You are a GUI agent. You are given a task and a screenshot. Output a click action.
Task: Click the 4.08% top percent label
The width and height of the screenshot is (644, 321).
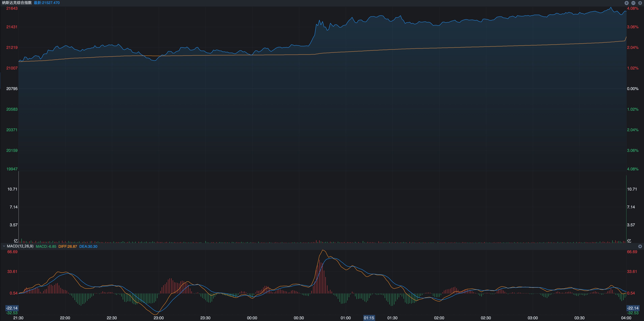tap(633, 8)
